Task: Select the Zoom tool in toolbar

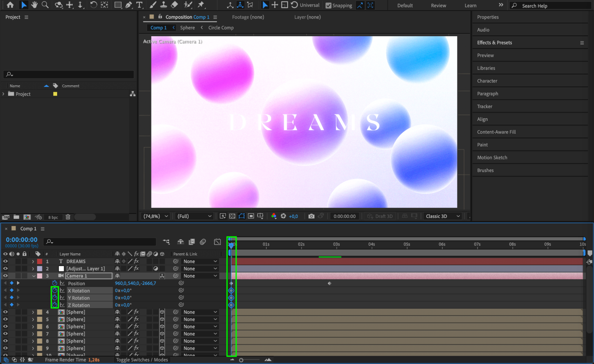Action: [x=45, y=5]
